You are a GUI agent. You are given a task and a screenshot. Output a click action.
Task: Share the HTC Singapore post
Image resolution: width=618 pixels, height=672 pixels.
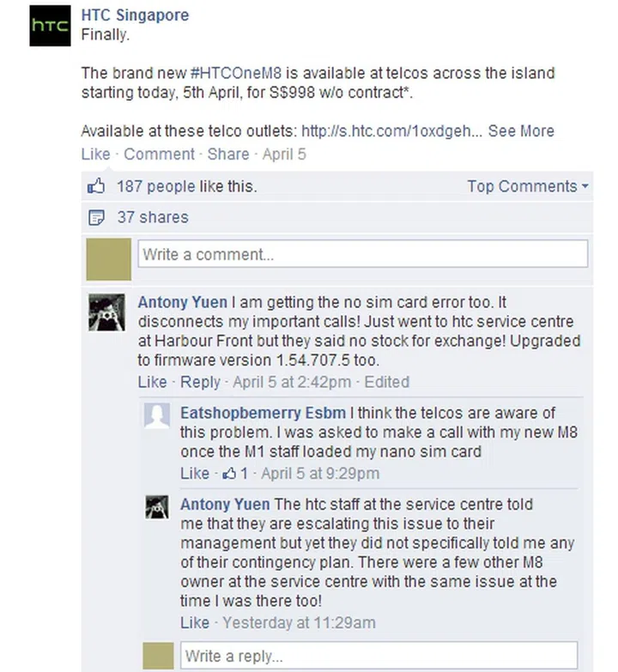228,154
